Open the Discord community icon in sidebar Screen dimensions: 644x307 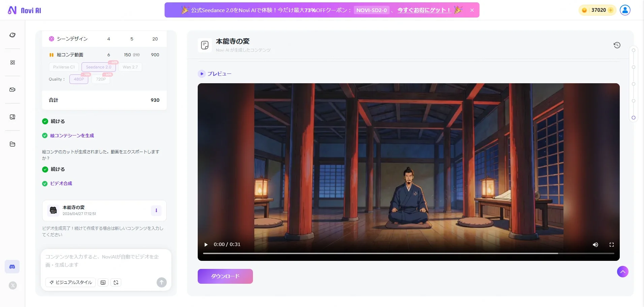pyautogui.click(x=12, y=266)
